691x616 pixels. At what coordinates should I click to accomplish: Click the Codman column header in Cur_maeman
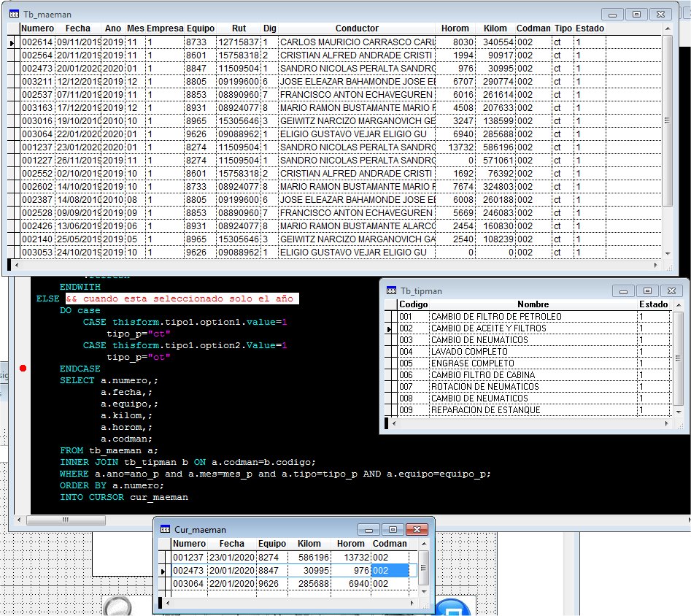click(x=390, y=544)
